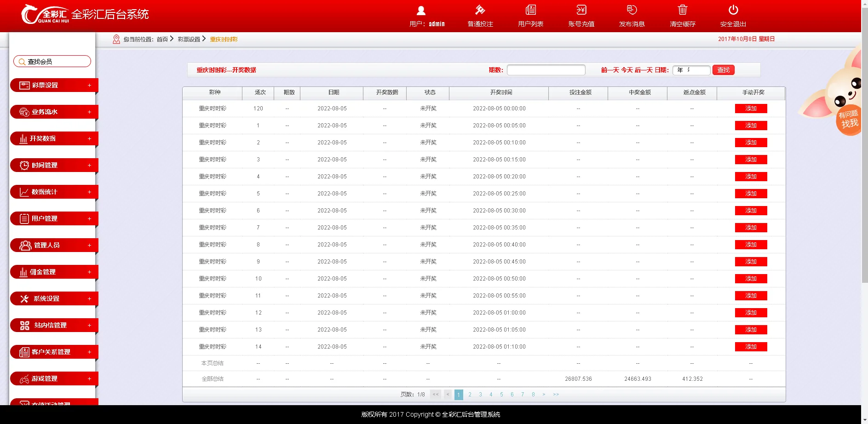
Task: Focus the 查找会员 search field
Action: click(52, 62)
